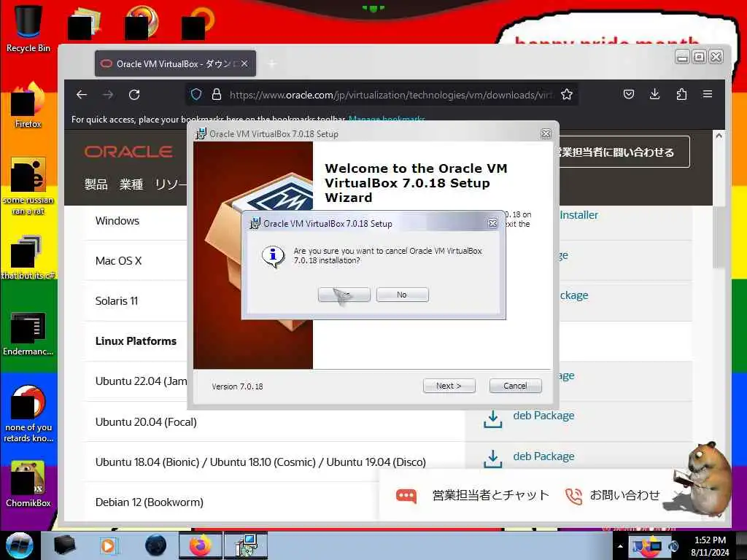The image size is (747, 560).
Task: Click deb Package link for Ubuntu 18.04
Action: (x=543, y=456)
